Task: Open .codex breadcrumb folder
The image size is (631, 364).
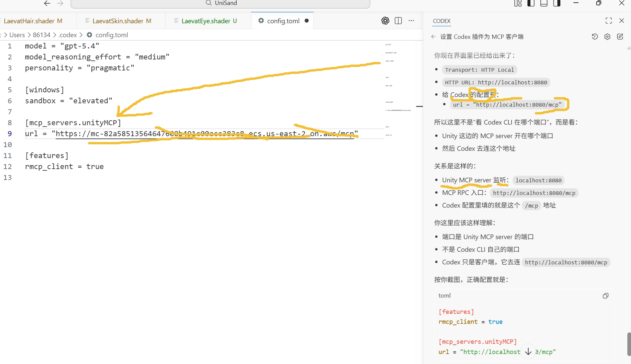Action: coord(67,35)
